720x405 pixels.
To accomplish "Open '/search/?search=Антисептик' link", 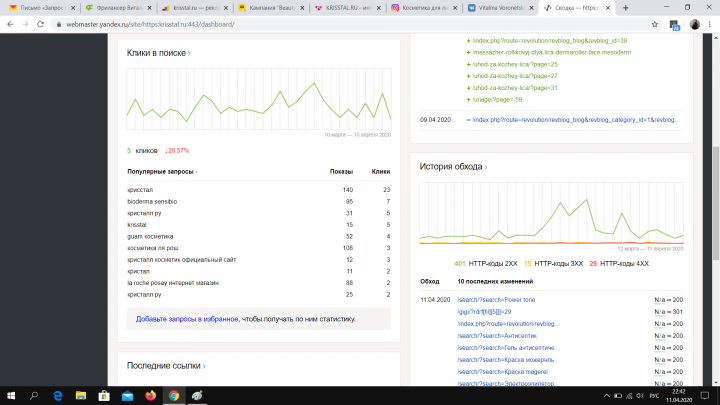I will pos(497,336).
